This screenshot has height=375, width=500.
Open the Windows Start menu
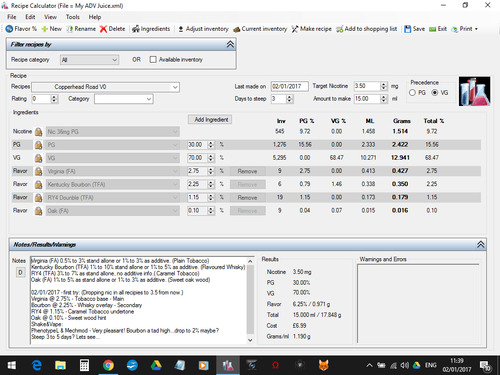12,366
